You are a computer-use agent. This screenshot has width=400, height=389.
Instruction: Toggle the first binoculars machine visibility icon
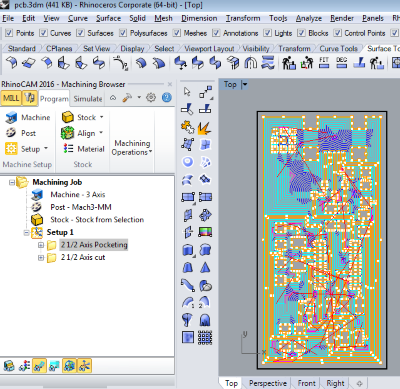pyautogui.click(x=9, y=366)
